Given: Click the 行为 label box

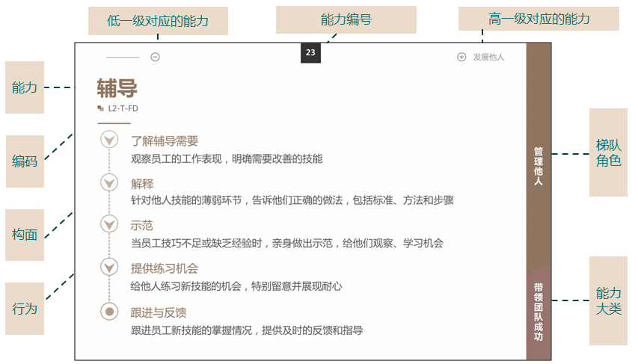Looking at the screenshot, I should pyautogui.click(x=25, y=309).
